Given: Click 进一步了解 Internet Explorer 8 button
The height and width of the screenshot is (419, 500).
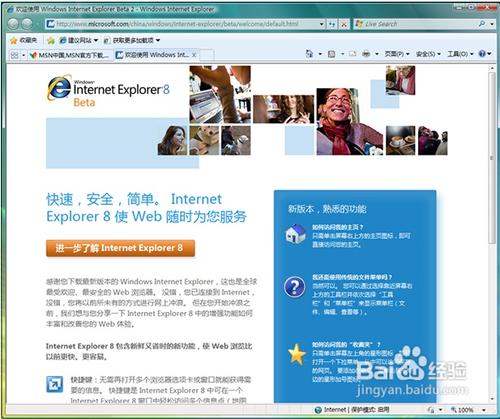Looking at the screenshot, I should [120, 248].
